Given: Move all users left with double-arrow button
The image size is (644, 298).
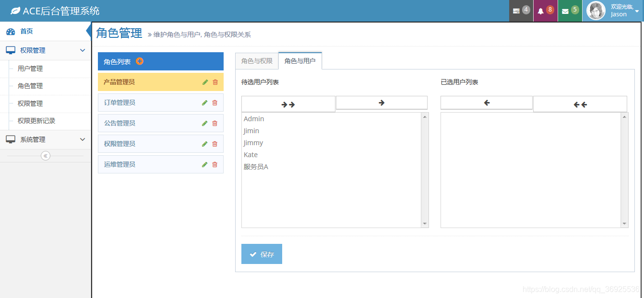Looking at the screenshot, I should coord(580,104).
